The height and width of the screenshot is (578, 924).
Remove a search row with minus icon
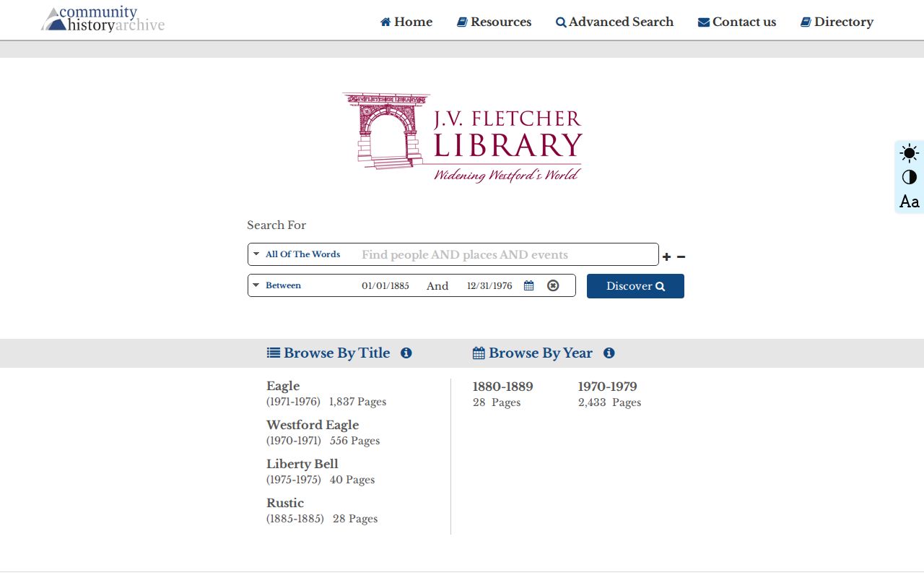click(x=681, y=257)
